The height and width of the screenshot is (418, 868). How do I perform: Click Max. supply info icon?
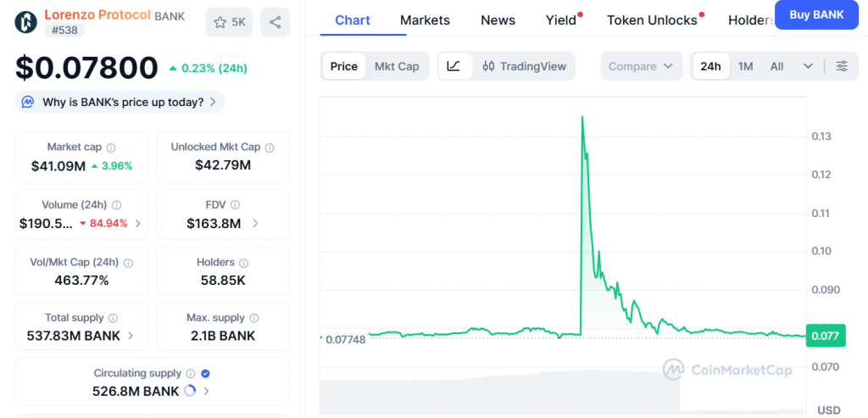coord(254,318)
